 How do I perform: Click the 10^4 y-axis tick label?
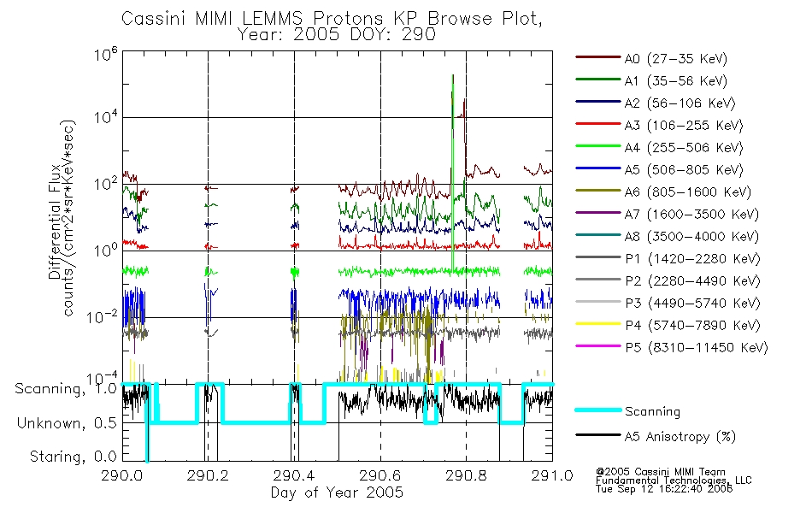(x=106, y=116)
